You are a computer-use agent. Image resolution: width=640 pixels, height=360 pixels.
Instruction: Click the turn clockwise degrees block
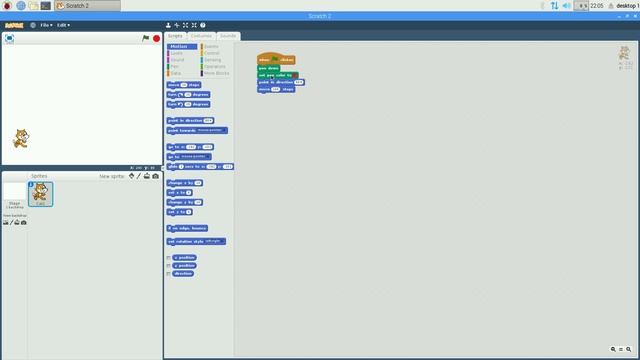coord(189,95)
